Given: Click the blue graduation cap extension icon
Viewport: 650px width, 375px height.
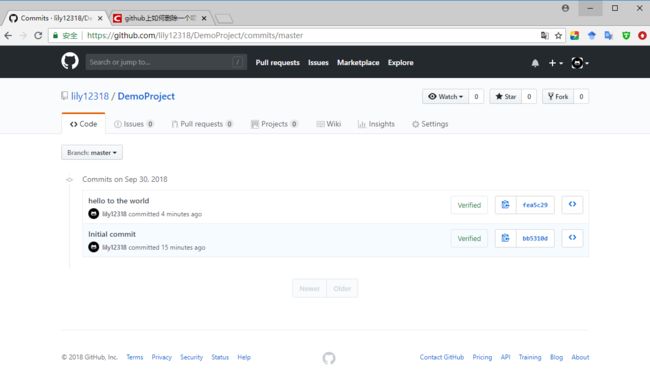Looking at the screenshot, I should coord(592,36).
